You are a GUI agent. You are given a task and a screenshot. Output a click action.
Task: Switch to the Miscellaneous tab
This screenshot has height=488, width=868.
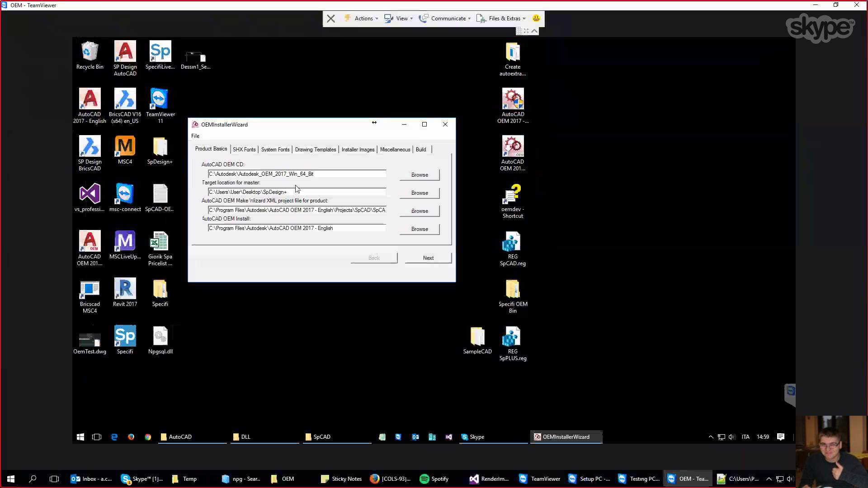(x=395, y=150)
